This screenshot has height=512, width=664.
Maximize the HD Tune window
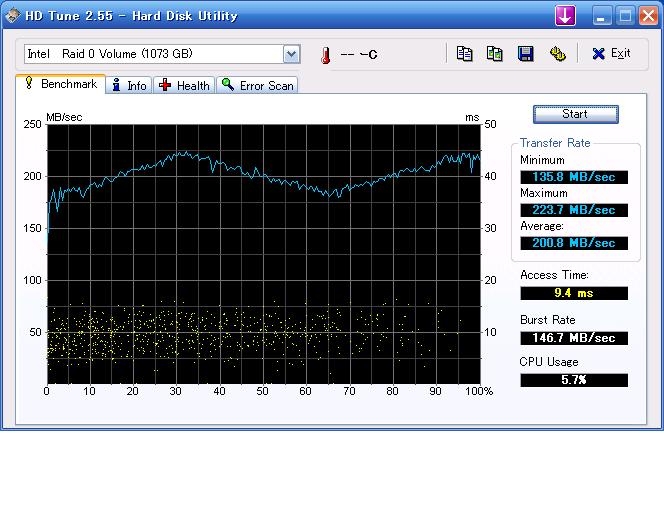click(x=625, y=16)
